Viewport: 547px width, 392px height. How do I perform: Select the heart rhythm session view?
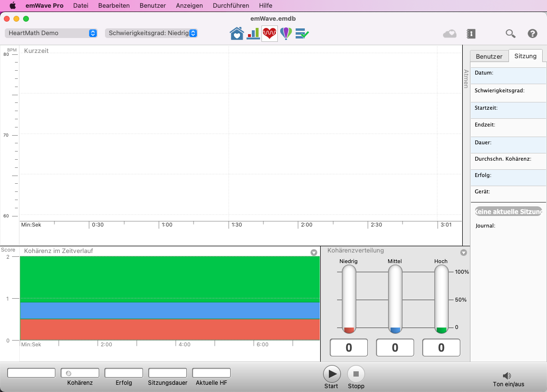point(269,34)
